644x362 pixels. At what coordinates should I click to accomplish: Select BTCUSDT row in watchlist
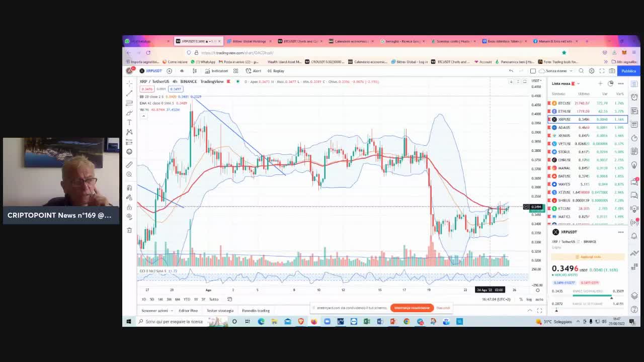tap(587, 103)
